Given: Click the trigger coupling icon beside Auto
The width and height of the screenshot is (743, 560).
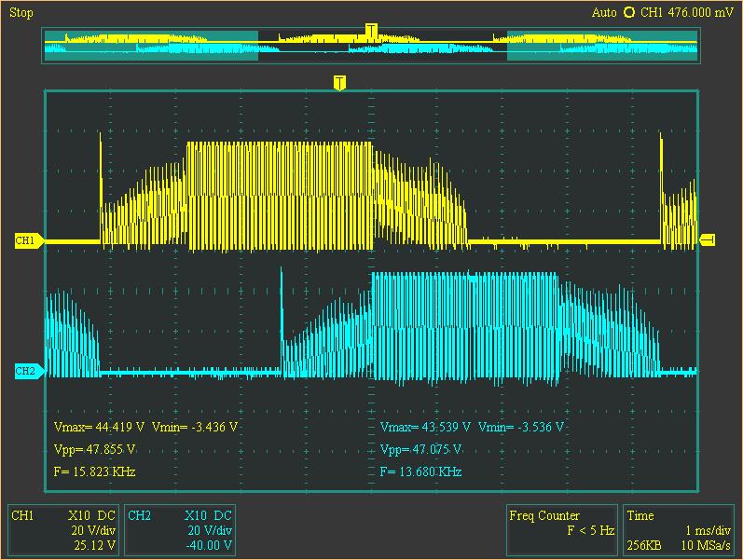Looking at the screenshot, I should (x=628, y=12).
